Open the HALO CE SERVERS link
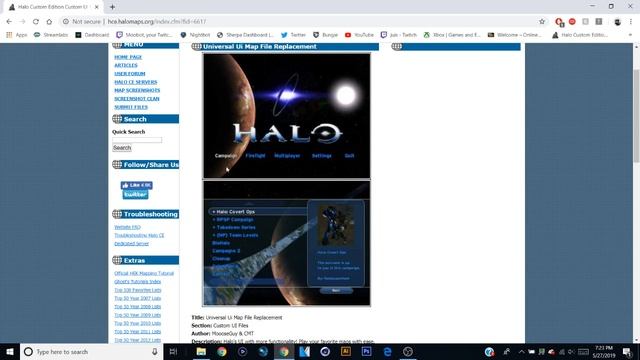Viewport: 640px width, 360px height. (x=136, y=82)
